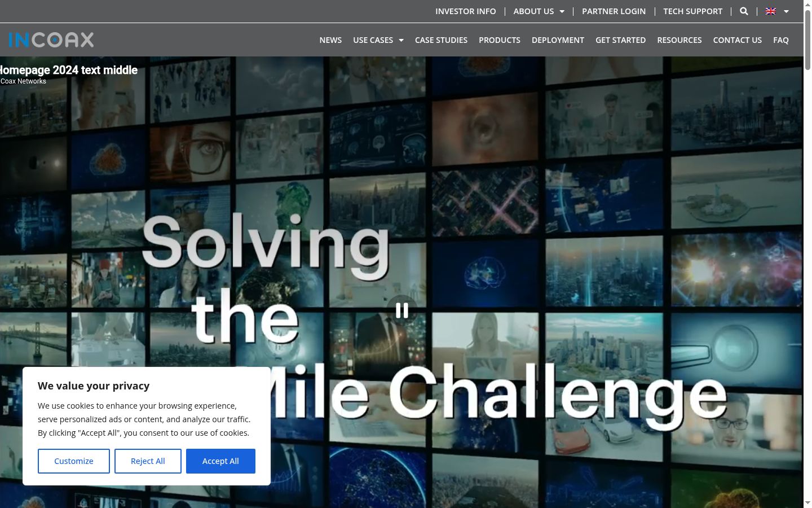
Task: Accept all cookies
Action: pyautogui.click(x=220, y=461)
